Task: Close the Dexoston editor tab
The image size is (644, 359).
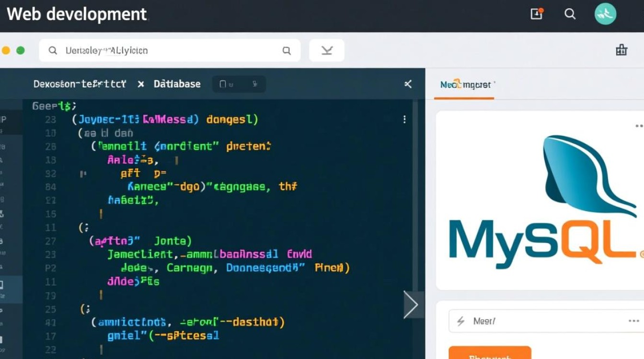Action: [x=140, y=84]
